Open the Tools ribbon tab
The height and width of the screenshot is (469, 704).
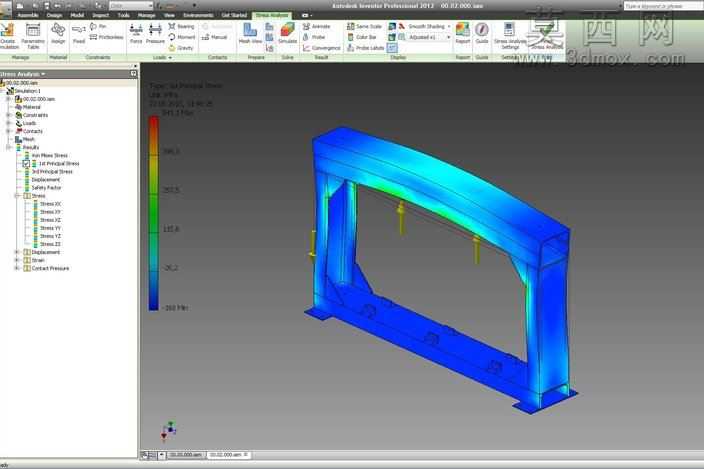point(123,15)
